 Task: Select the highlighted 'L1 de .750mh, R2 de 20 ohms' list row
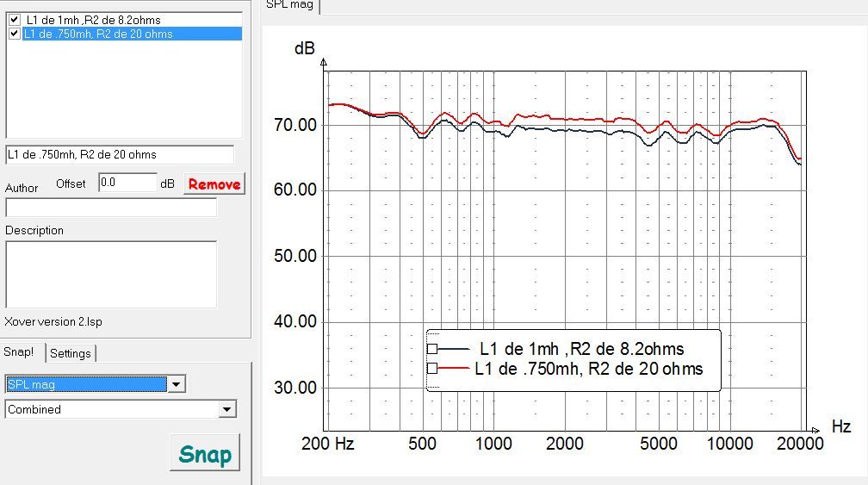(133, 34)
